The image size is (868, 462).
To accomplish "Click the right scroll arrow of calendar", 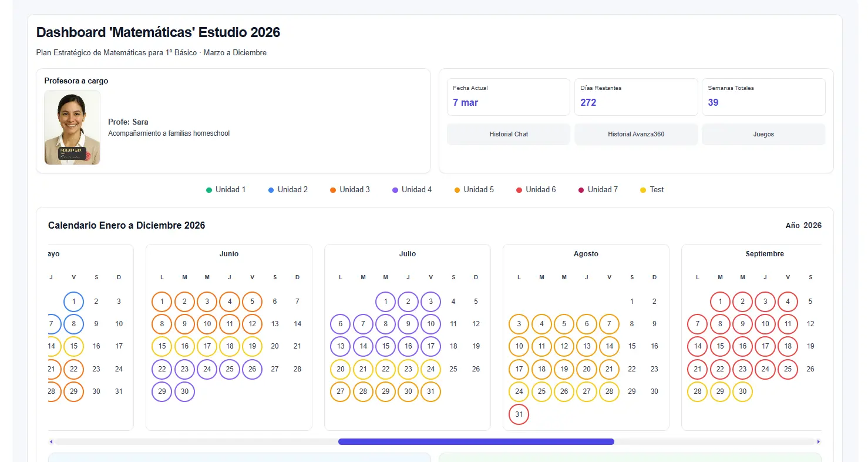I will click(x=818, y=441).
